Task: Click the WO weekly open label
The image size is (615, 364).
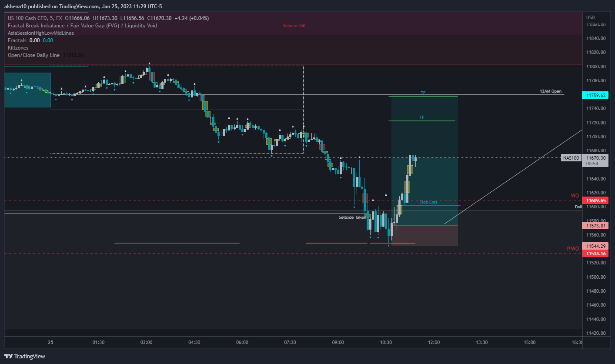Action: pyautogui.click(x=575, y=196)
